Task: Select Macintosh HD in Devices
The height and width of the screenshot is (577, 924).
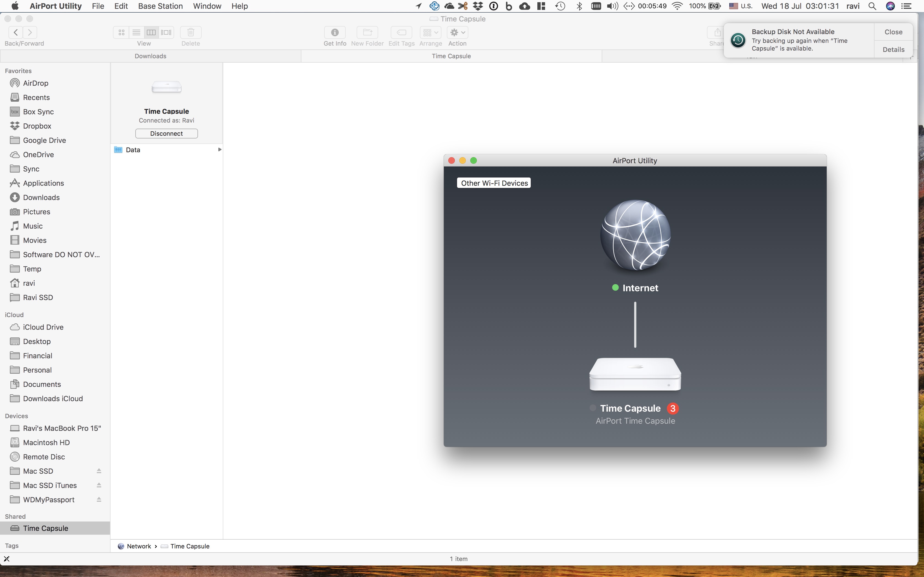Action: pos(46,443)
